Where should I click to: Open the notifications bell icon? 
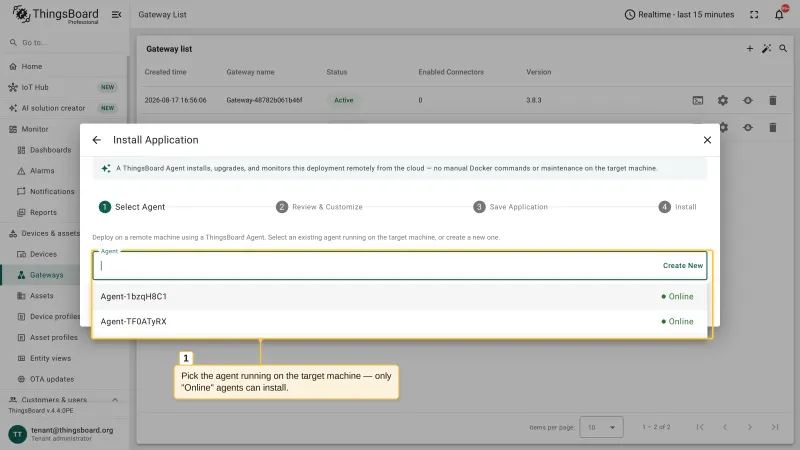pos(779,14)
